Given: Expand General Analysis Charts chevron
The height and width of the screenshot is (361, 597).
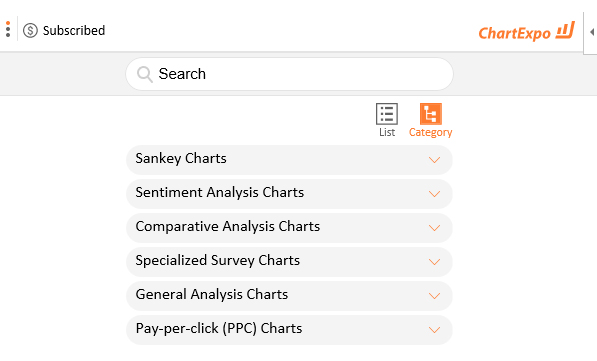Looking at the screenshot, I should tap(434, 296).
